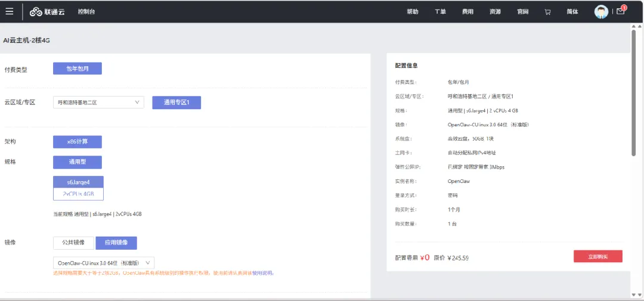
Task: Switch to 公共镜像 tab
Action: coord(73,243)
